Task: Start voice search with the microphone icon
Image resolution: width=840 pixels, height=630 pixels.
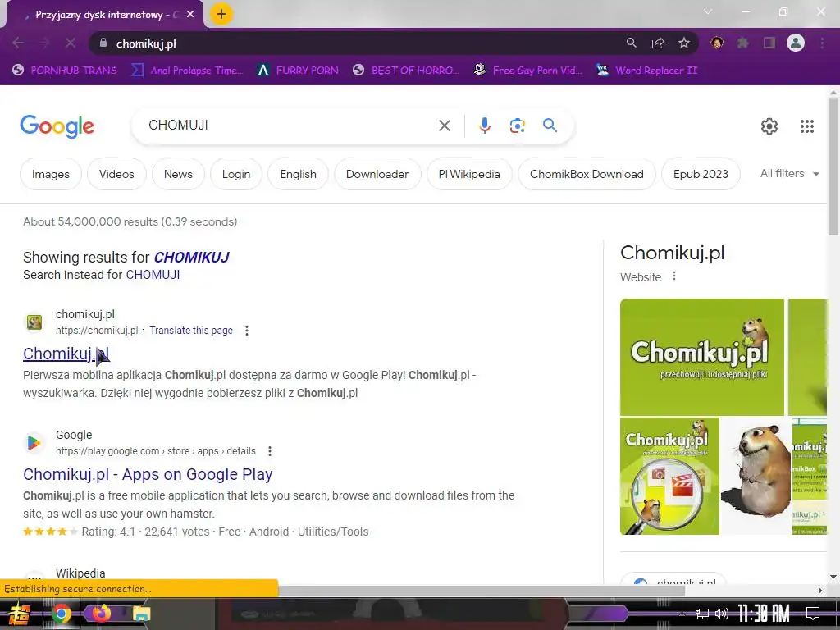Action: click(x=484, y=126)
